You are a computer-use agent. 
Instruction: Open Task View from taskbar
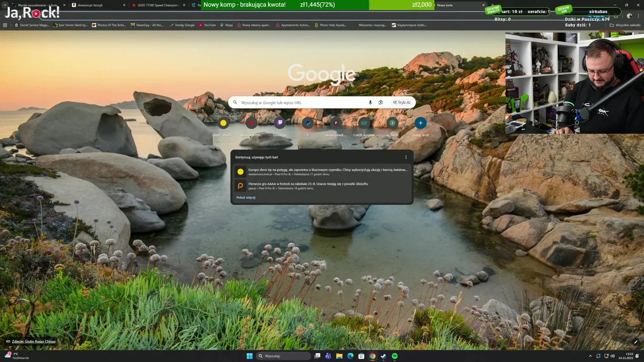click(317, 356)
